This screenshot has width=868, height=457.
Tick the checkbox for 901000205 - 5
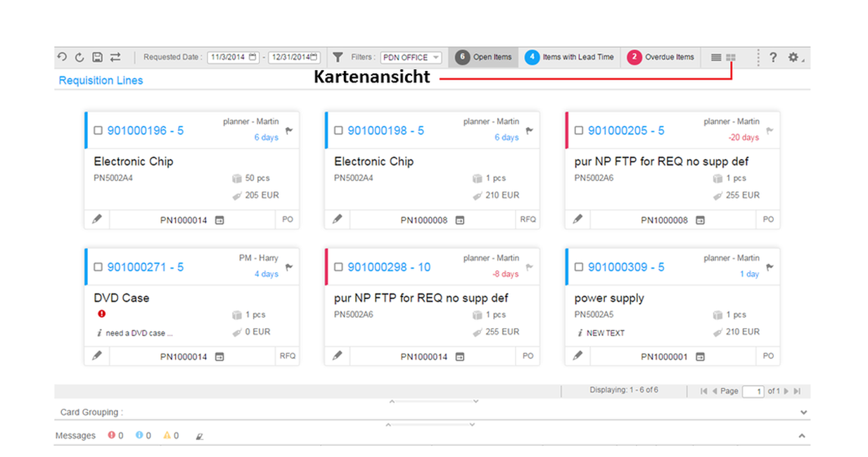[579, 131]
